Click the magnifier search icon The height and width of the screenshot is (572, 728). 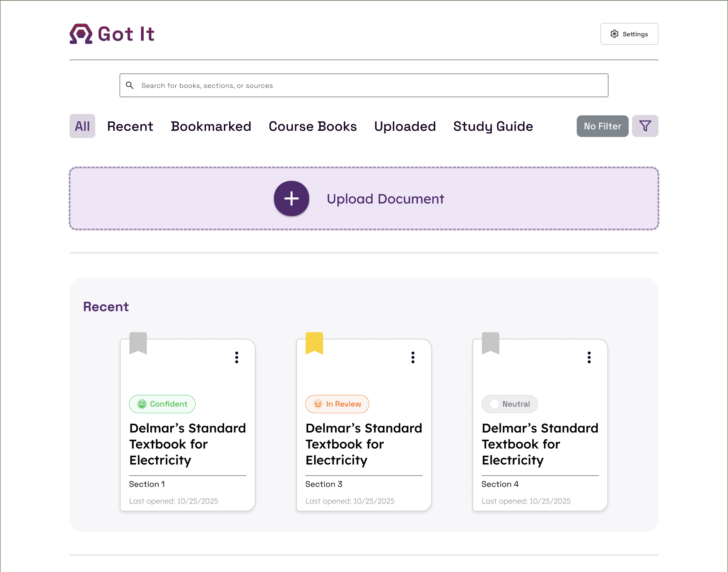[x=130, y=85]
